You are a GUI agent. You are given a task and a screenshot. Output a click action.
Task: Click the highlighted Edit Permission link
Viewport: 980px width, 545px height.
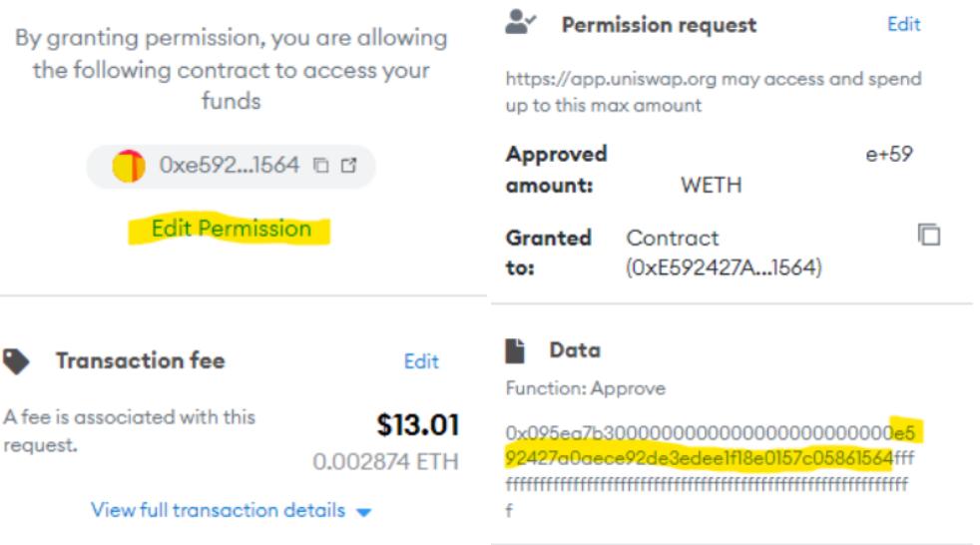pyautogui.click(x=231, y=229)
